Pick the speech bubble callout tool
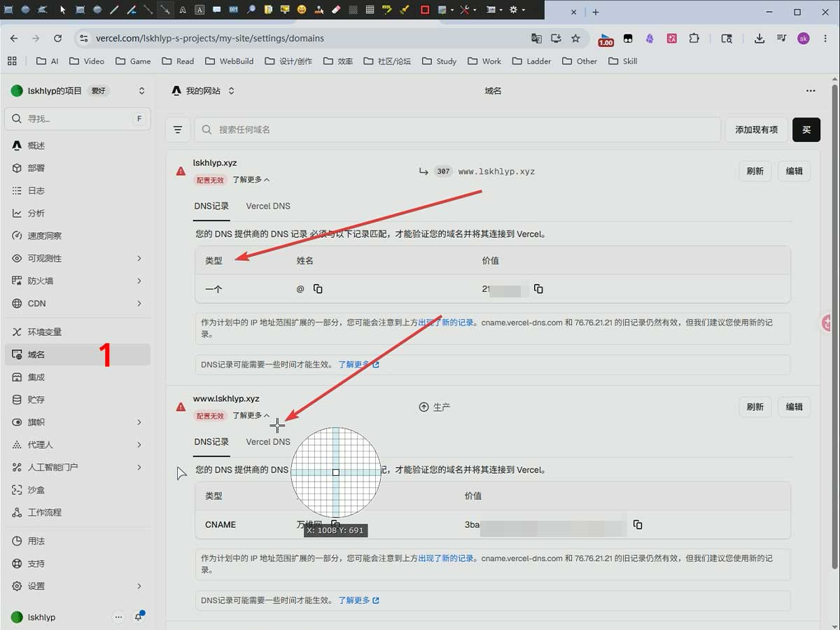This screenshot has width=840, height=630. pos(216,10)
